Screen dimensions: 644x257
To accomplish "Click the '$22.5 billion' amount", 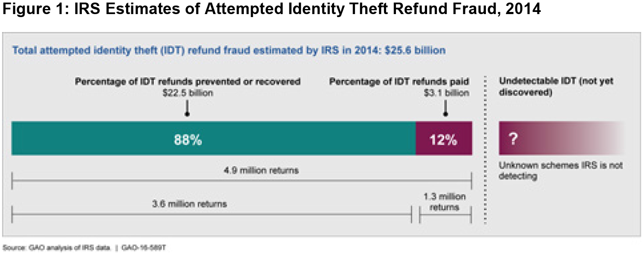I will [x=188, y=93].
